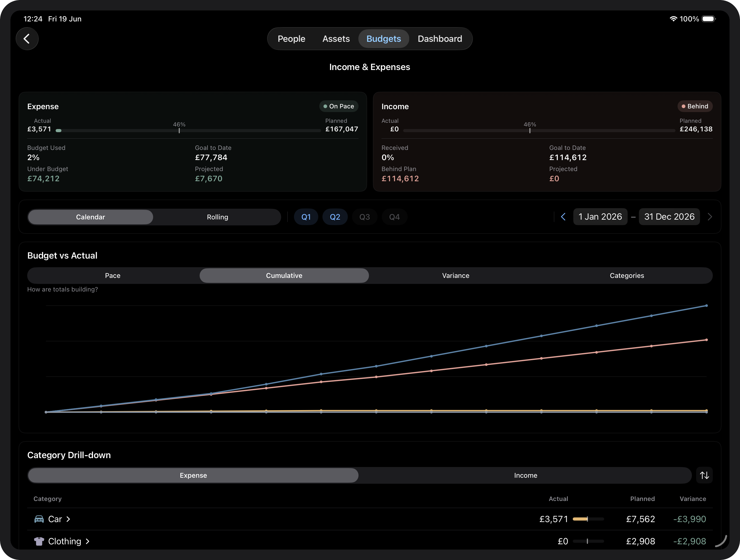
Task: Click the status bar time 12:24
Action: tap(33, 19)
